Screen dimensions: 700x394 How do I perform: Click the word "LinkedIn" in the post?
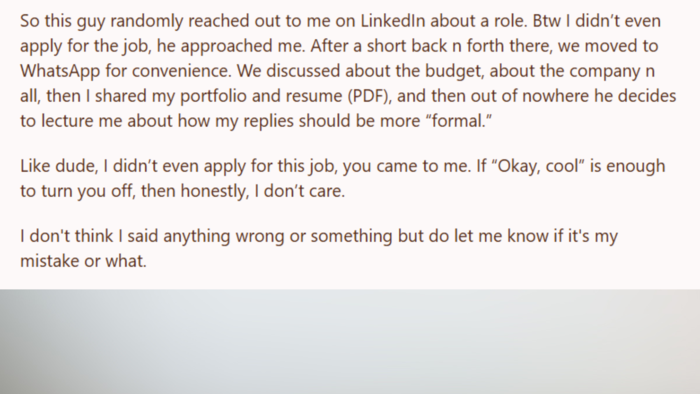tap(393, 21)
